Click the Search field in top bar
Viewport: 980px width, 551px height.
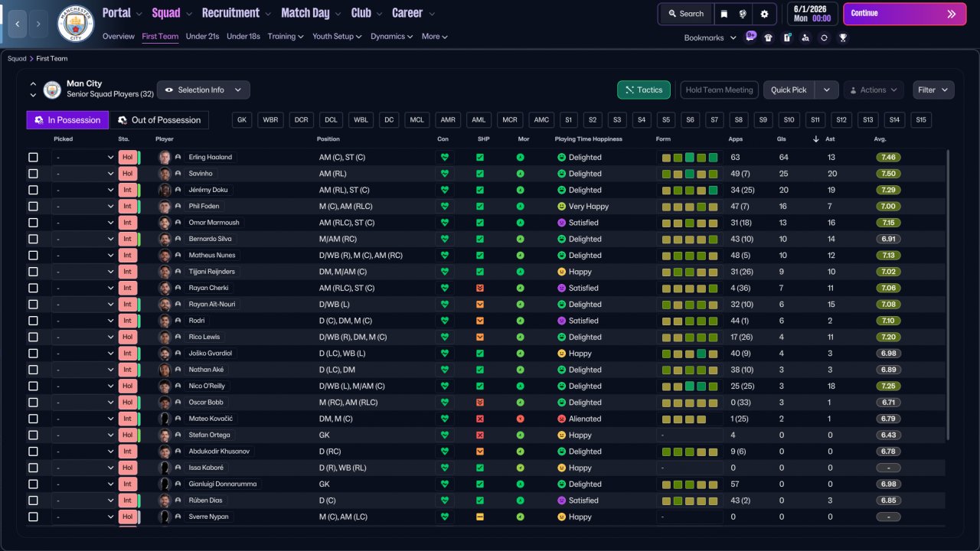coord(685,14)
